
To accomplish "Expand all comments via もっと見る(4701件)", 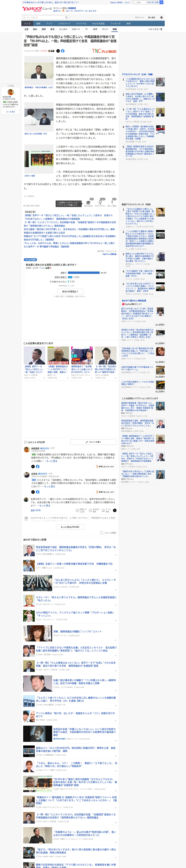I will click(x=70, y=527).
